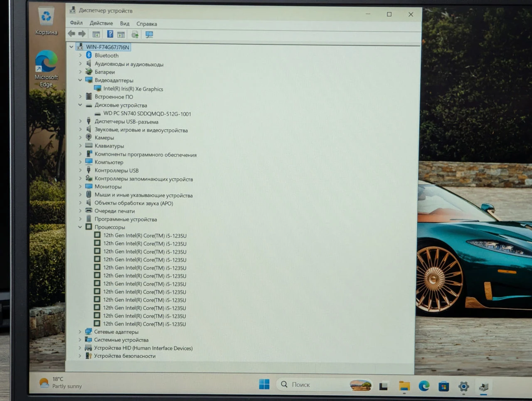This screenshot has width=532, height=401.
Task: Expand the Камеры category
Action: [x=80, y=138]
